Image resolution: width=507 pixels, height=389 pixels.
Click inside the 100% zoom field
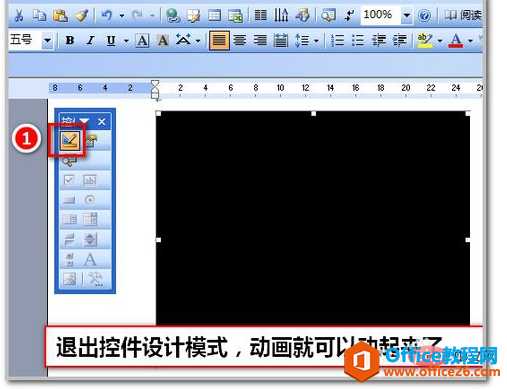click(380, 15)
